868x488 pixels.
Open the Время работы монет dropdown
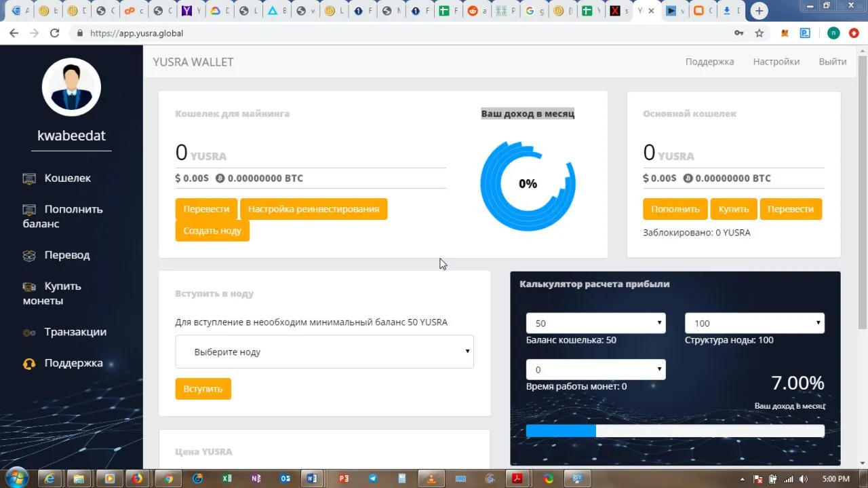[596, 370]
